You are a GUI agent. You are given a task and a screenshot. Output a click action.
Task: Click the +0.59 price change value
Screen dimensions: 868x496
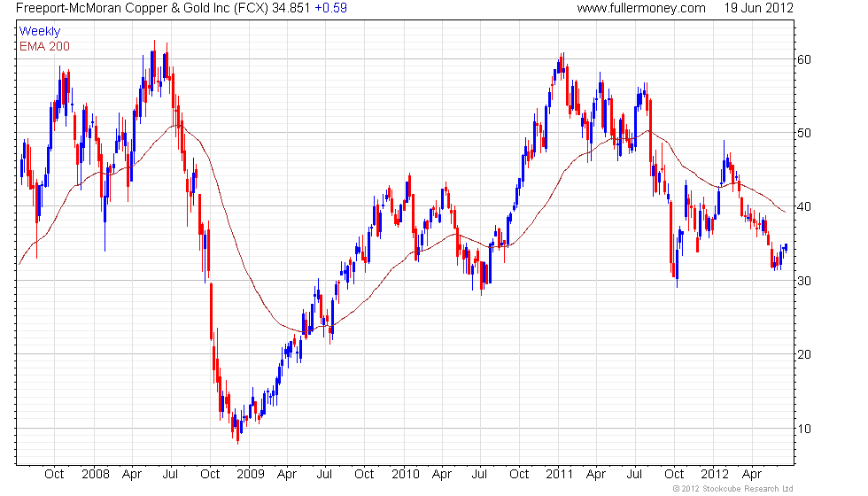[x=331, y=8]
